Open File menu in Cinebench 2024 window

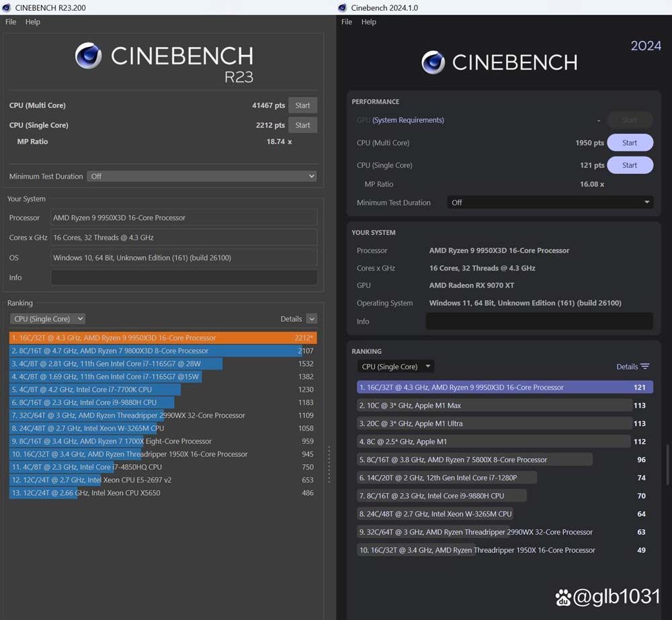tap(347, 22)
